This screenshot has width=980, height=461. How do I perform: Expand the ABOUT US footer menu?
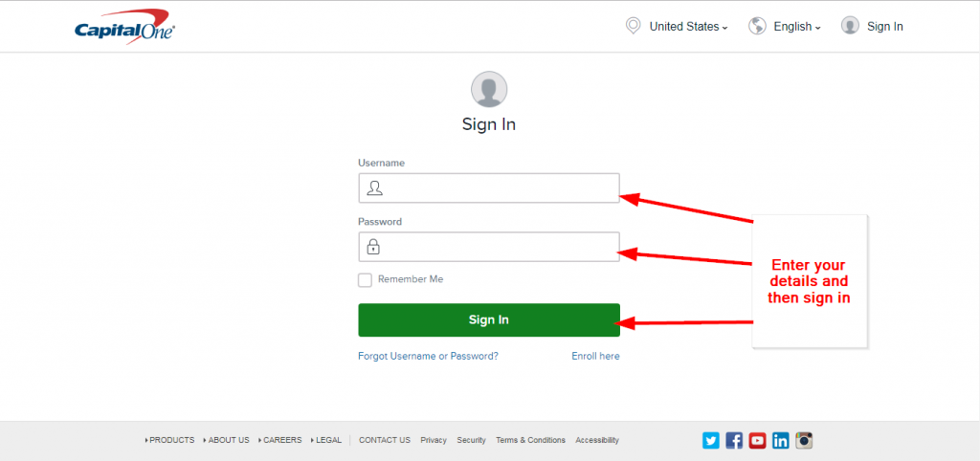click(x=226, y=440)
